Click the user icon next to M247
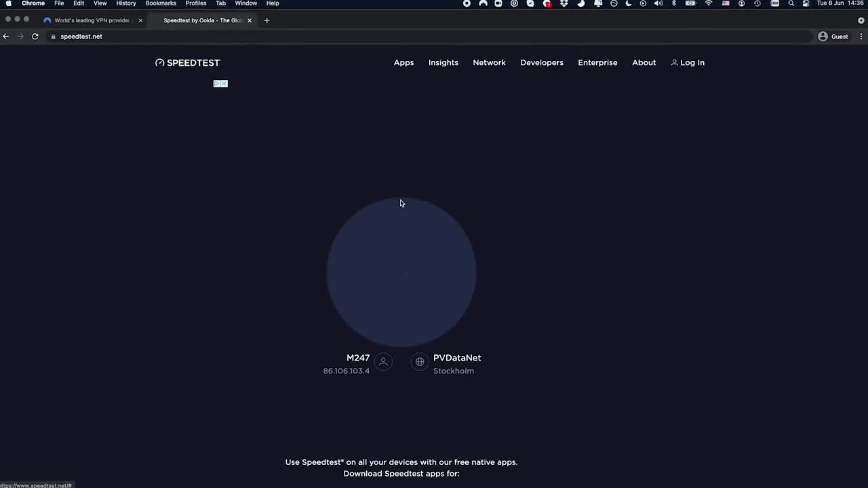This screenshot has width=868, height=488. (383, 362)
